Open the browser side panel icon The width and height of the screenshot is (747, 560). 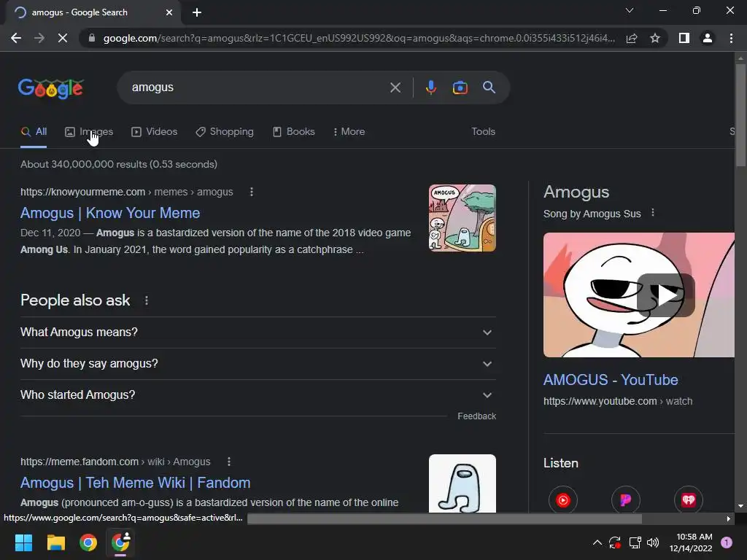(x=684, y=38)
